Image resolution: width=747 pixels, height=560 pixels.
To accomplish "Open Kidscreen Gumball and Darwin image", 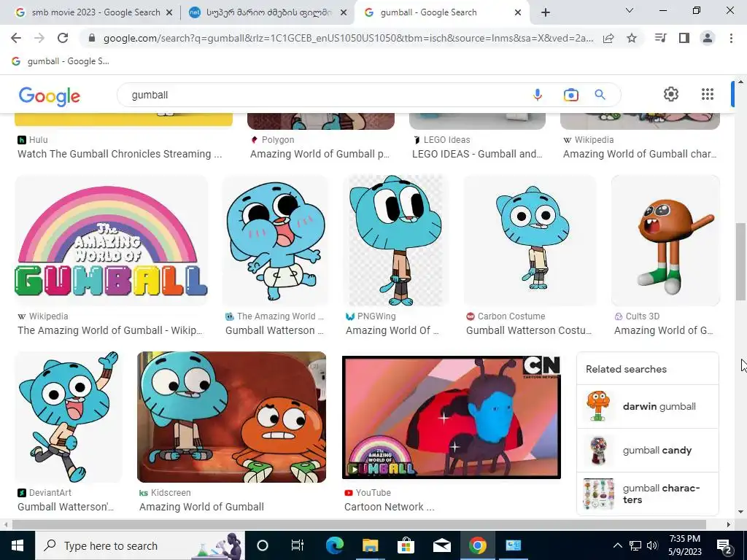I will (231, 417).
